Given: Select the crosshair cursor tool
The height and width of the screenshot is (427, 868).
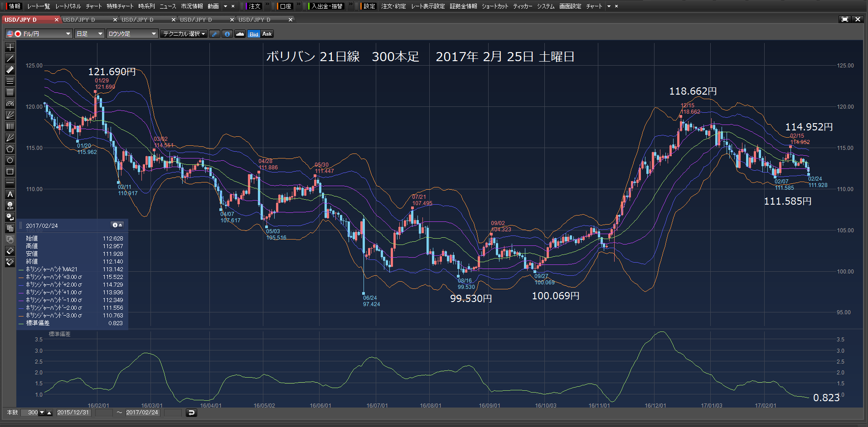Looking at the screenshot, I should coord(10,47).
